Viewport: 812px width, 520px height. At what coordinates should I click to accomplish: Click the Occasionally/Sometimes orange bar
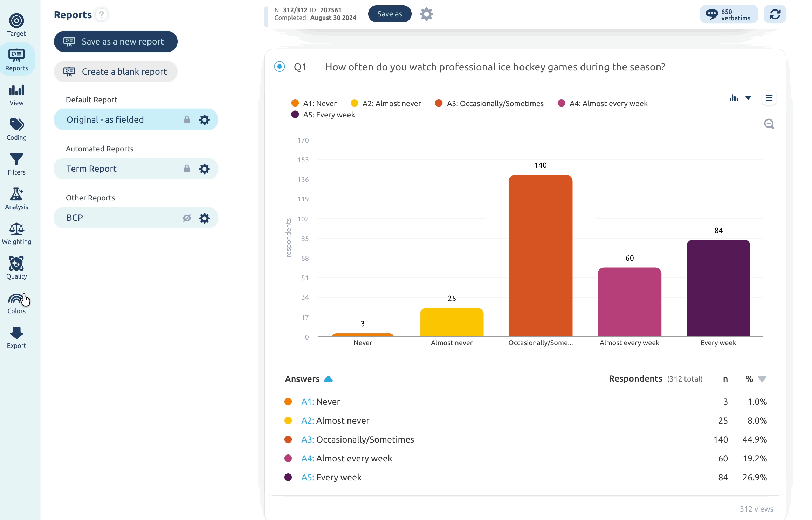(x=541, y=255)
